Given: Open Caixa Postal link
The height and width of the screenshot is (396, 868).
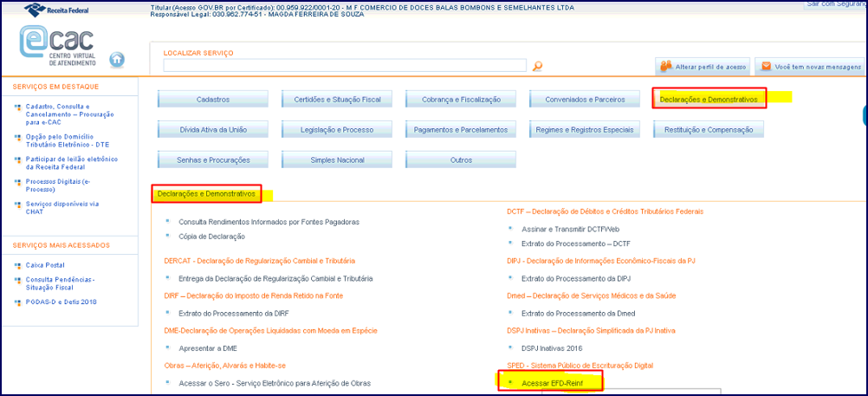Looking at the screenshot, I should click(x=45, y=265).
